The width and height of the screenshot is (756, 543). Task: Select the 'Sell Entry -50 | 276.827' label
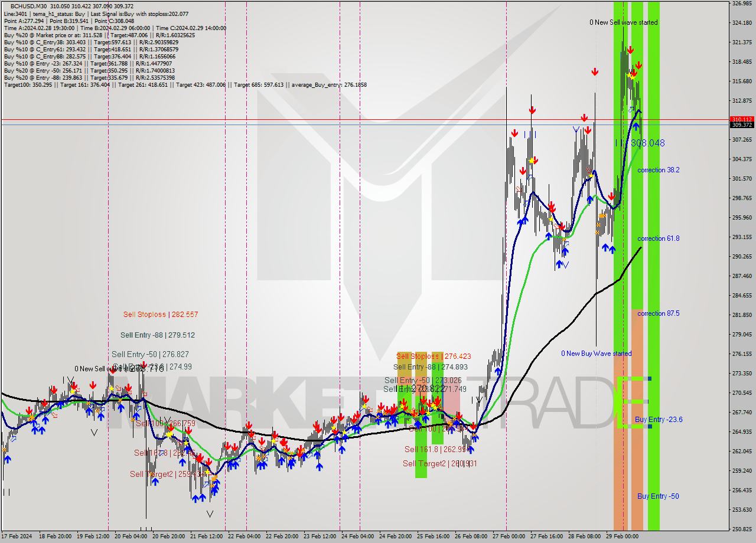pos(150,355)
